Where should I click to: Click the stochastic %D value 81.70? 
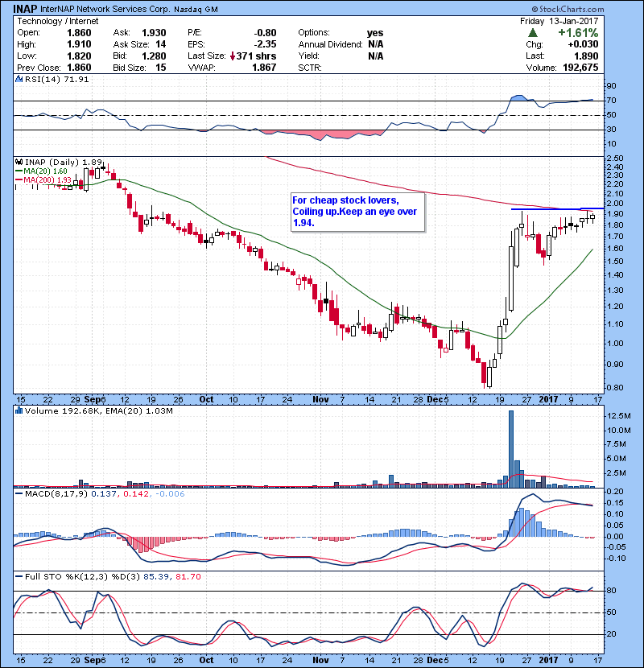click(188, 576)
